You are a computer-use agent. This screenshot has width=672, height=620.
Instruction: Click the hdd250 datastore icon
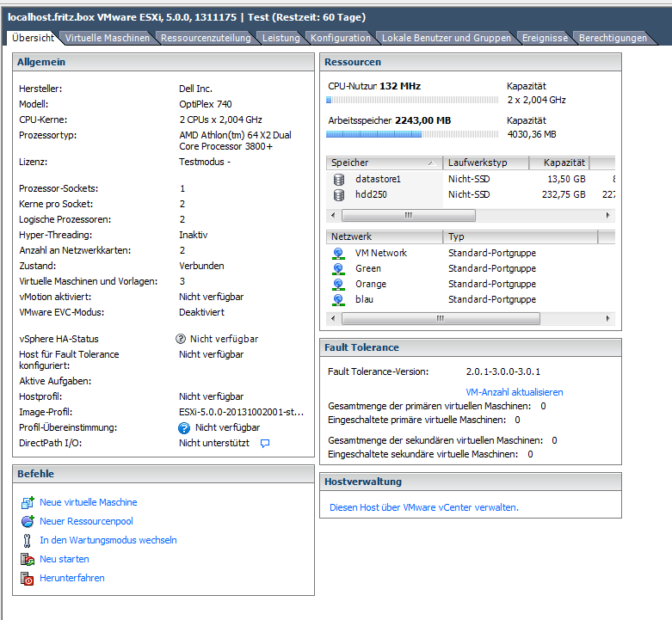click(x=338, y=195)
